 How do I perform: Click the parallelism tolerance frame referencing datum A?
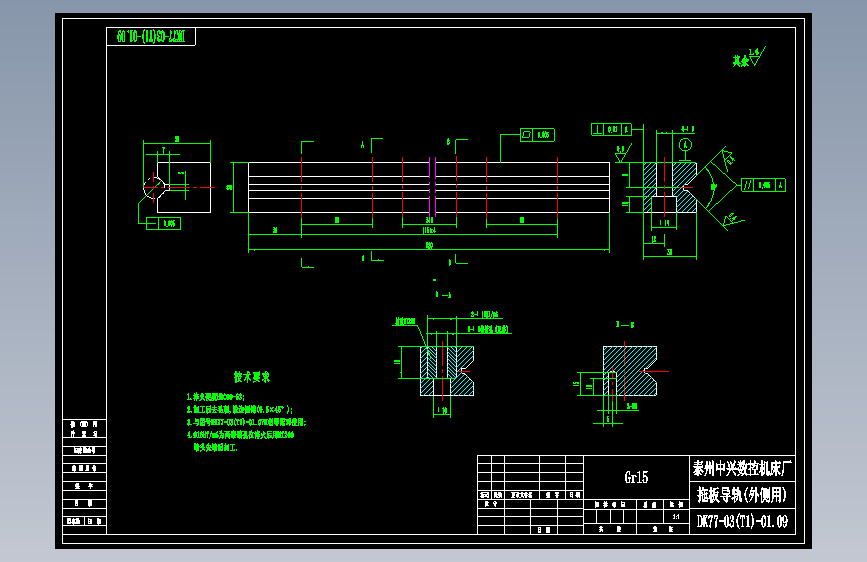[x=764, y=185]
